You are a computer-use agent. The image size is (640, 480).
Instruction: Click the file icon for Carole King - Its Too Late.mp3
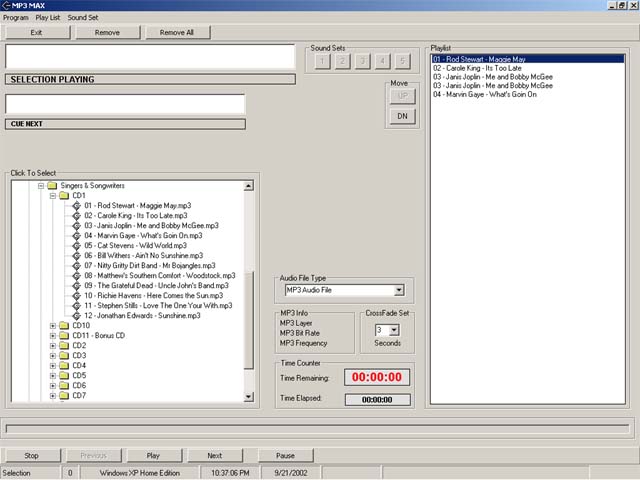[77, 216]
